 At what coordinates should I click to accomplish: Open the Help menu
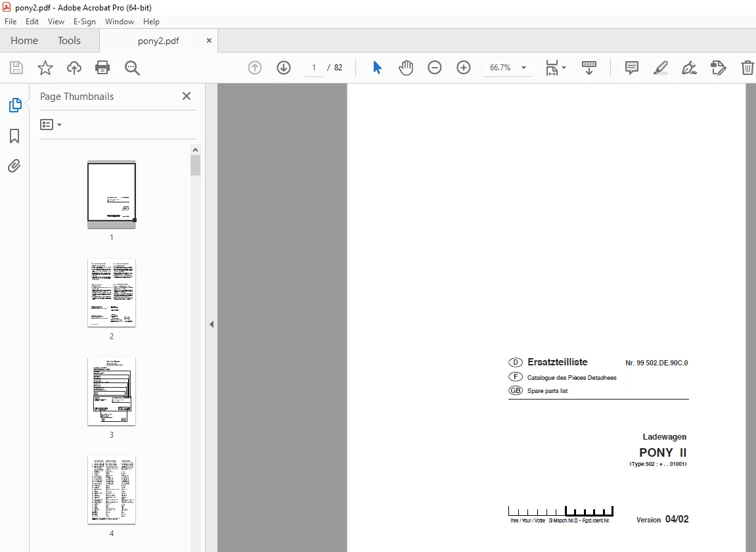click(x=151, y=22)
